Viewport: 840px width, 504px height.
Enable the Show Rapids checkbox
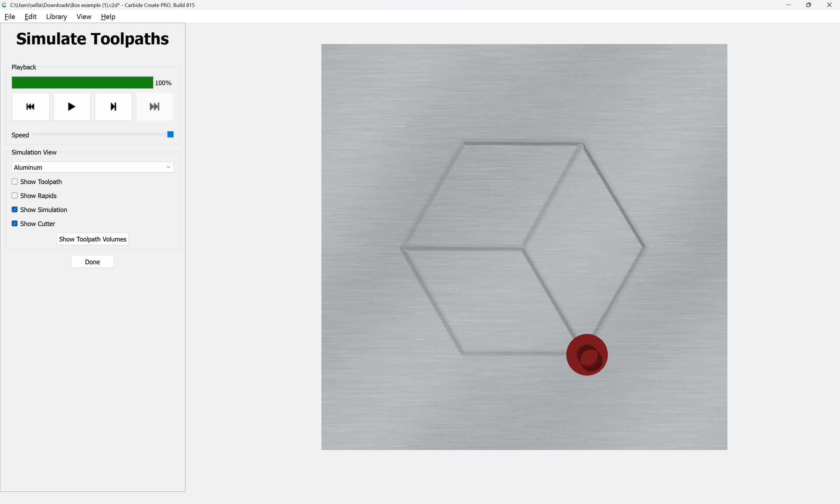pos(14,196)
